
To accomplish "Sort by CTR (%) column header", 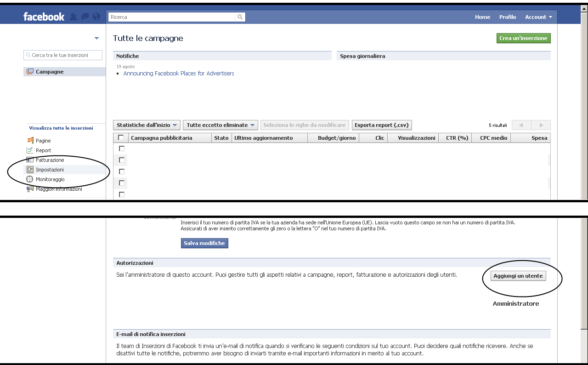I will 455,138.
